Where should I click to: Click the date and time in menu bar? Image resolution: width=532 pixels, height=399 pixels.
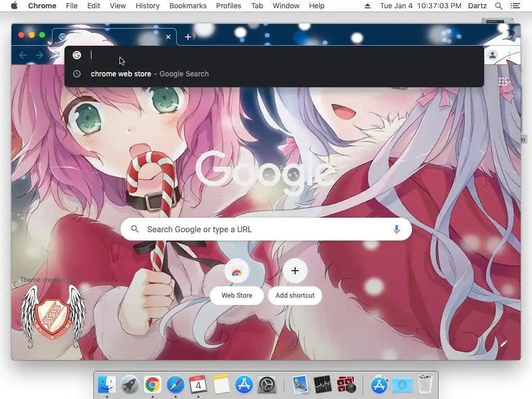pos(421,6)
